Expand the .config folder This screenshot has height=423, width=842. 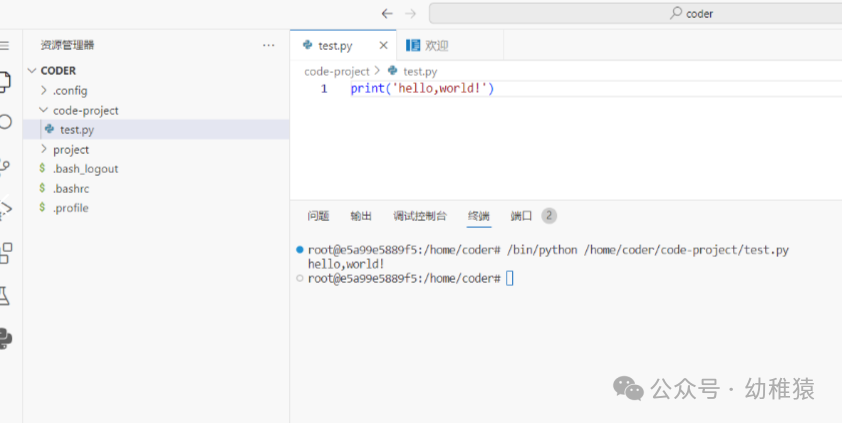point(156,91)
